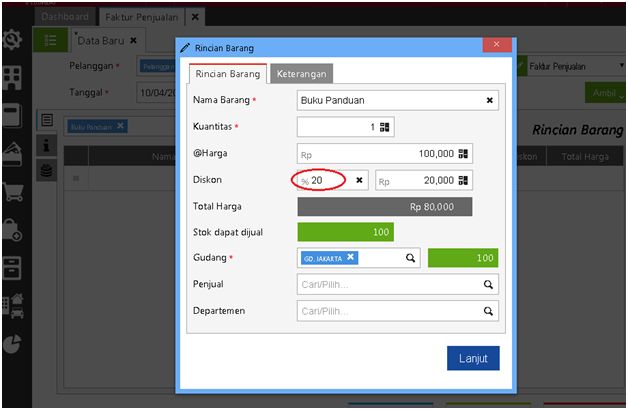This screenshot has height=410, width=628.
Task: Close the Data Baru tab
Action: (133, 40)
